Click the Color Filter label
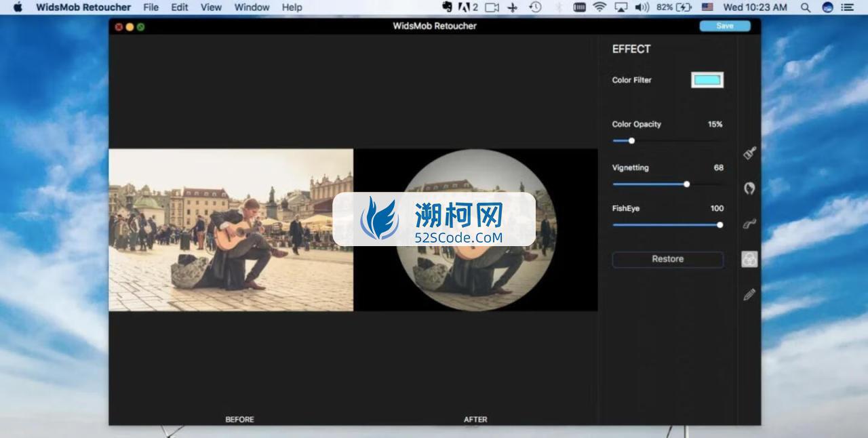Screen dimensions: 868x438 (x=631, y=80)
